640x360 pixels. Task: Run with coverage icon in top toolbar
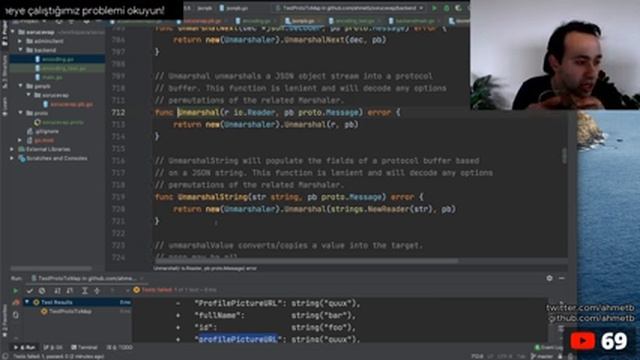[458, 8]
